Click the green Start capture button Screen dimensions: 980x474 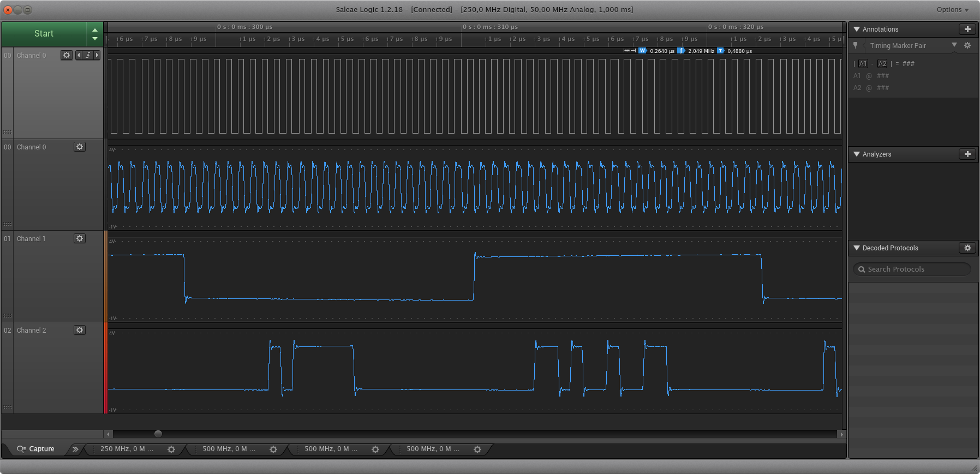click(44, 34)
